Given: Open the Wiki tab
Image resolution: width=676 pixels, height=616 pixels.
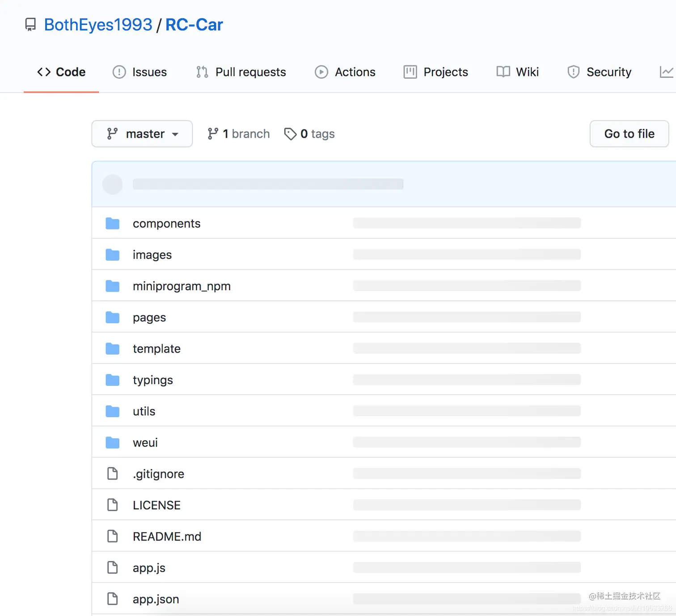Looking at the screenshot, I should click(x=518, y=72).
